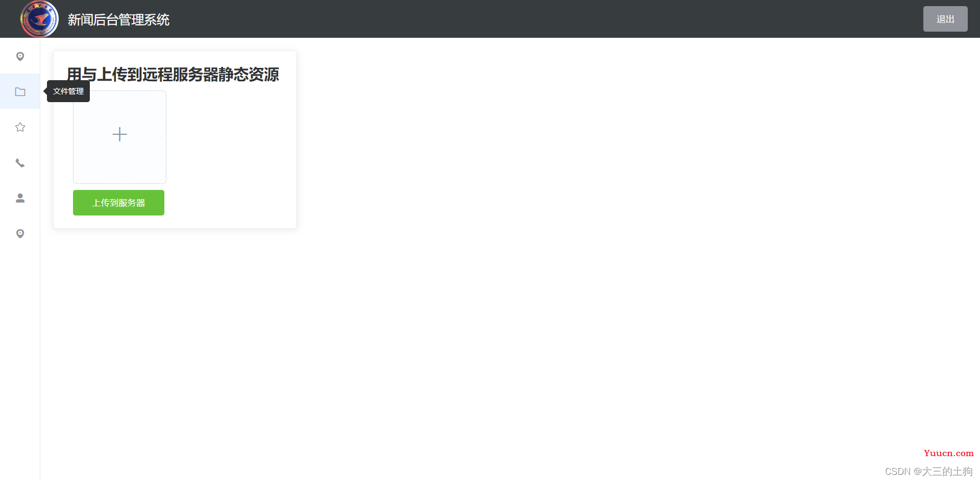Open the folder file management icon

pos(20,92)
